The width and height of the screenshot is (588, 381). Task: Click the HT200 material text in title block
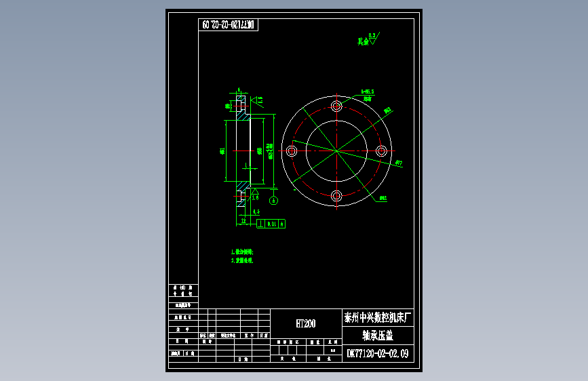click(306, 323)
